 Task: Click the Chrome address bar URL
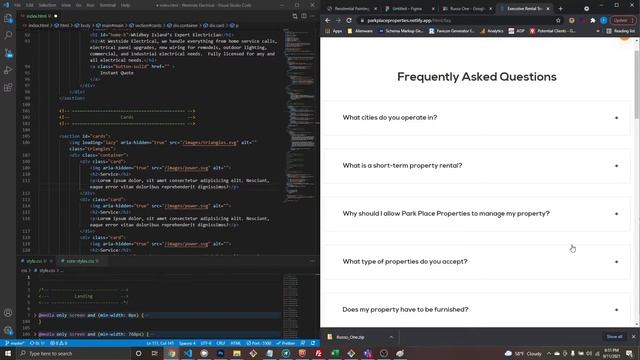[x=409, y=20]
